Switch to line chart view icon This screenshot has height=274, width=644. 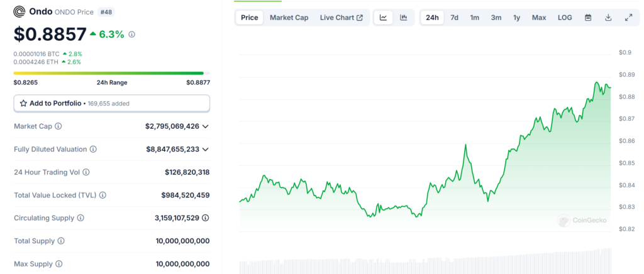tap(383, 18)
